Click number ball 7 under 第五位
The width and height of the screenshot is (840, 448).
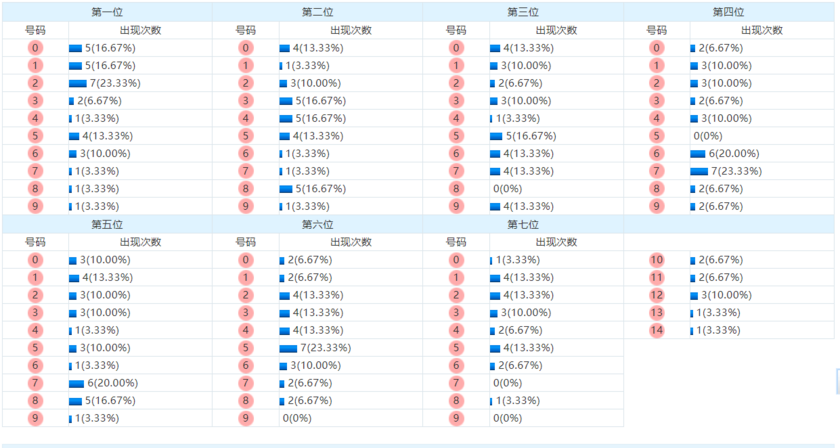(36, 383)
